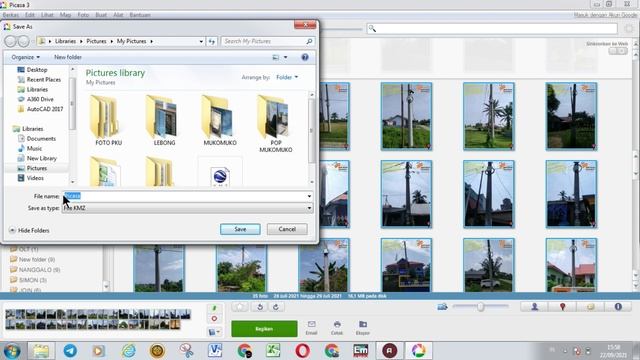Print photos with the Cetak icon

337,327
